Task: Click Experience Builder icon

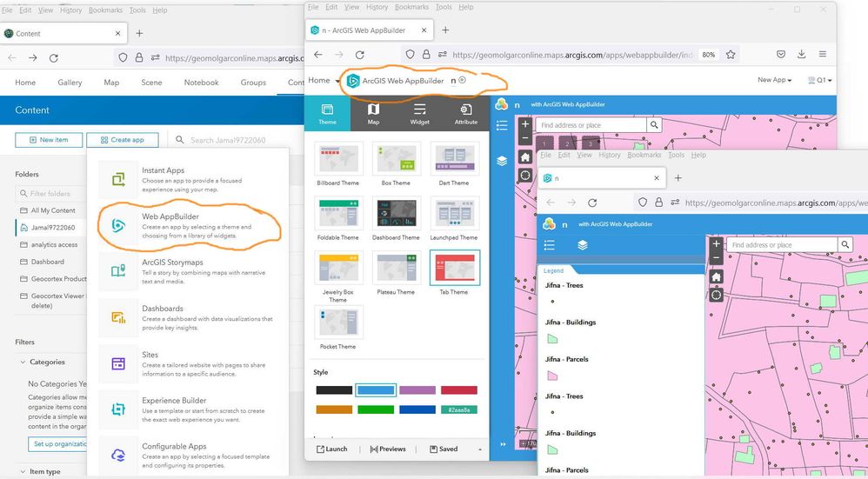Action: [118, 409]
